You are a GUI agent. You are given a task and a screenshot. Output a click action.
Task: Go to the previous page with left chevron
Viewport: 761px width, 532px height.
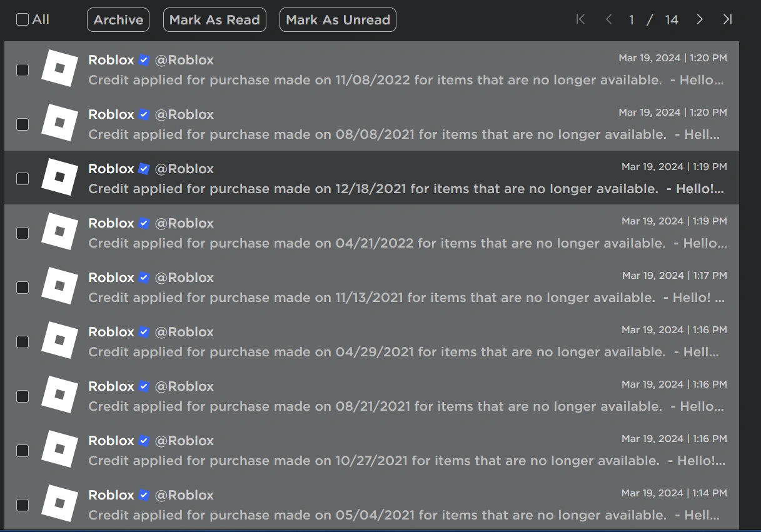click(x=608, y=19)
